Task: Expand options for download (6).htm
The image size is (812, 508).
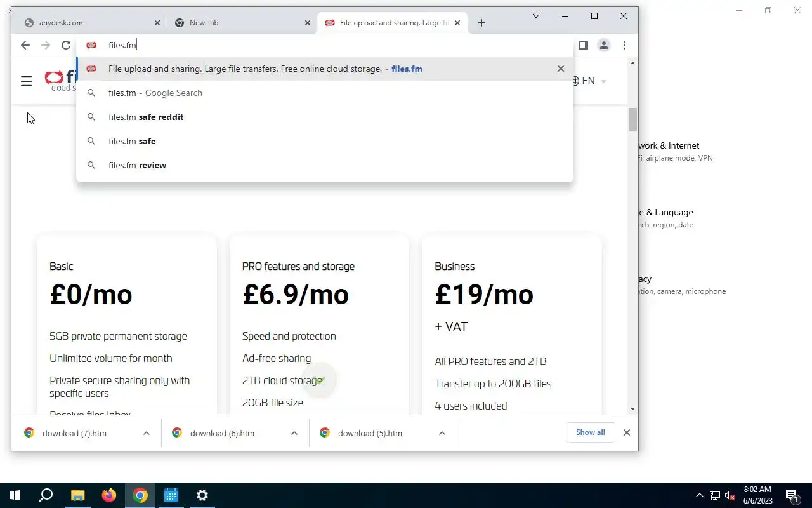Action: (x=294, y=433)
